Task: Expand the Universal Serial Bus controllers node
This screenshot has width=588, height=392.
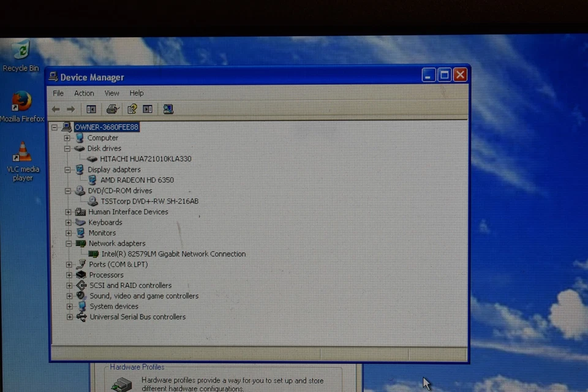Action: 69,317
